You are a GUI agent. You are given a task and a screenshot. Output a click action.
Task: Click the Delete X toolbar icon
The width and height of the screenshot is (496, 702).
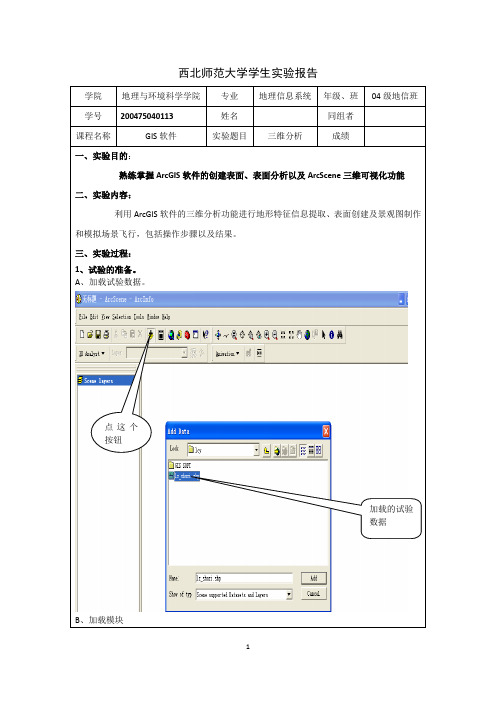(x=140, y=334)
